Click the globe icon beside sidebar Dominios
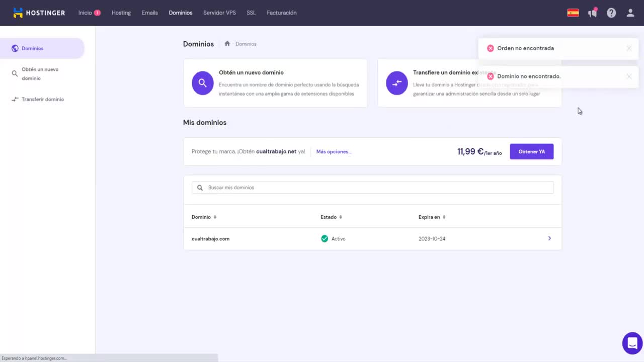This screenshot has height=362, width=644. point(15,48)
